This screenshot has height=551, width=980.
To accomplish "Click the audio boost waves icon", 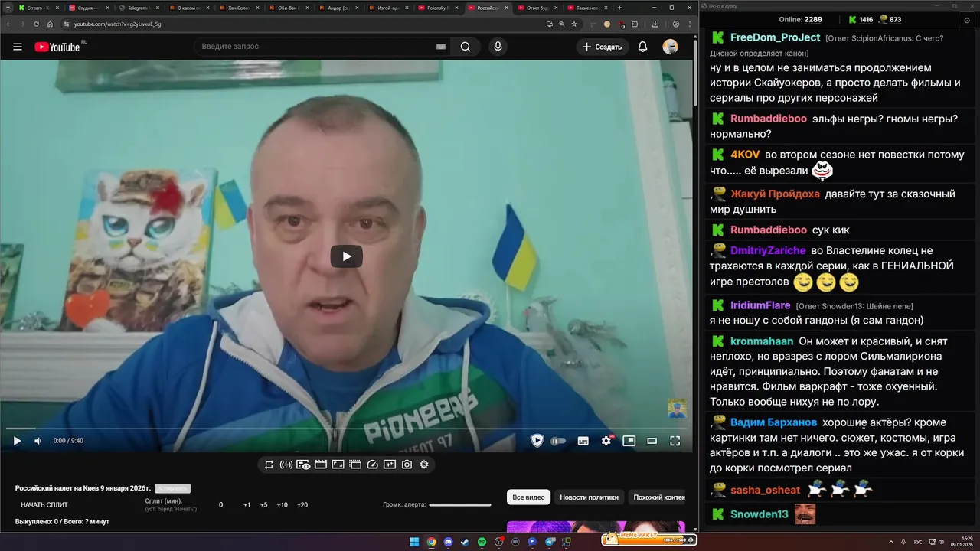I will click(286, 465).
